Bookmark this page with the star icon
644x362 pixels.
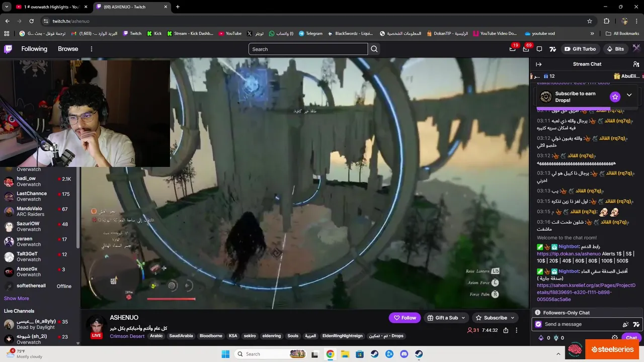[x=590, y=21]
